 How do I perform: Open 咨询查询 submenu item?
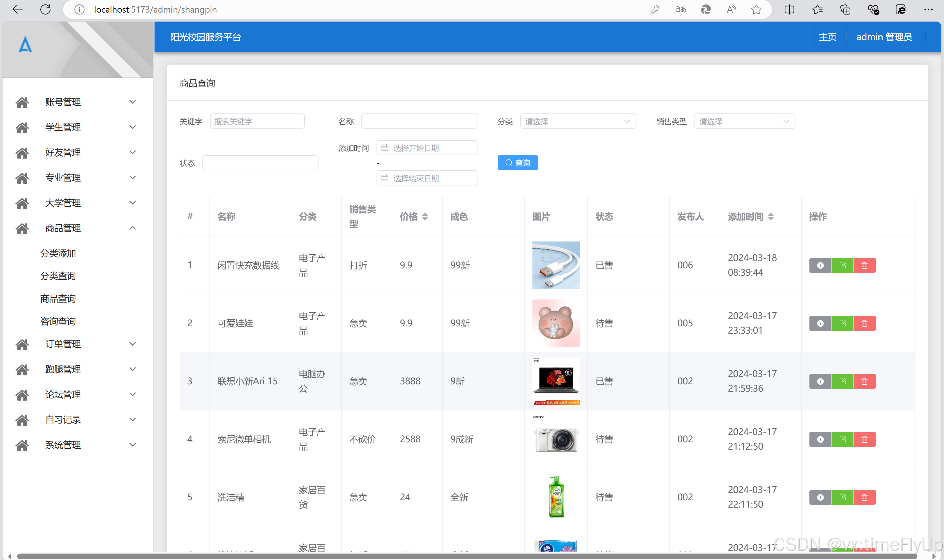(x=58, y=321)
